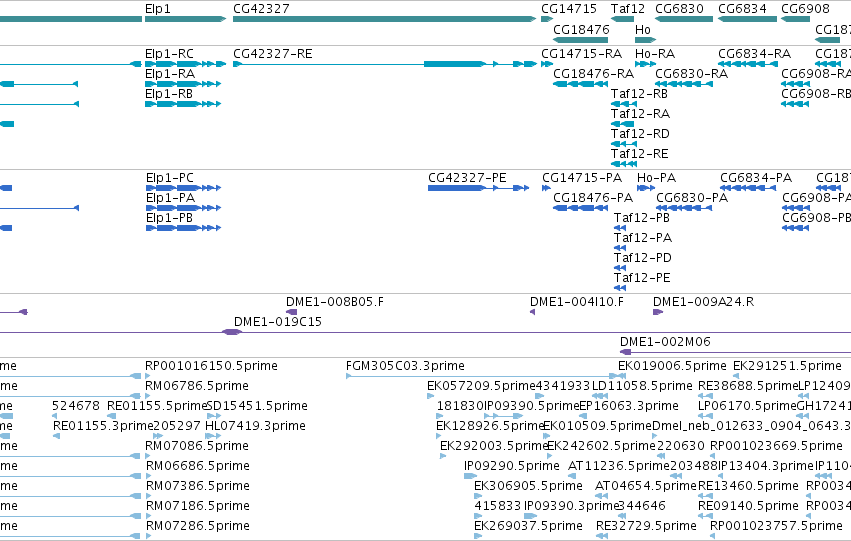Image resolution: width=851 pixels, height=541 pixels.
Task: Select the CG6830 gene label
Action: coord(679,9)
